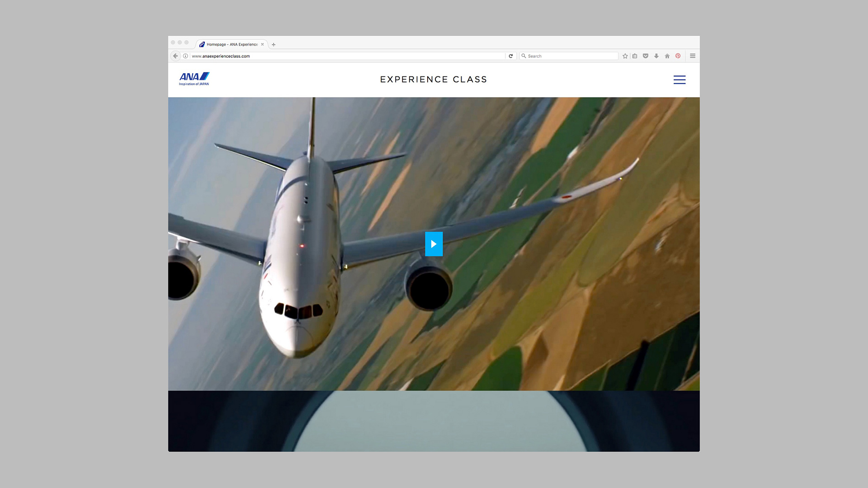Open the Firefox menu button
The image size is (868, 488).
click(x=693, y=56)
